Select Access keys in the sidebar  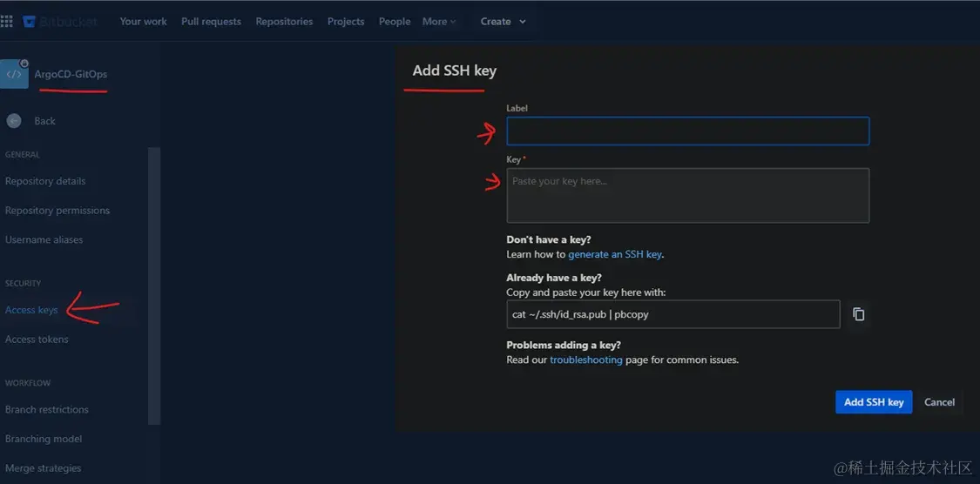click(31, 310)
